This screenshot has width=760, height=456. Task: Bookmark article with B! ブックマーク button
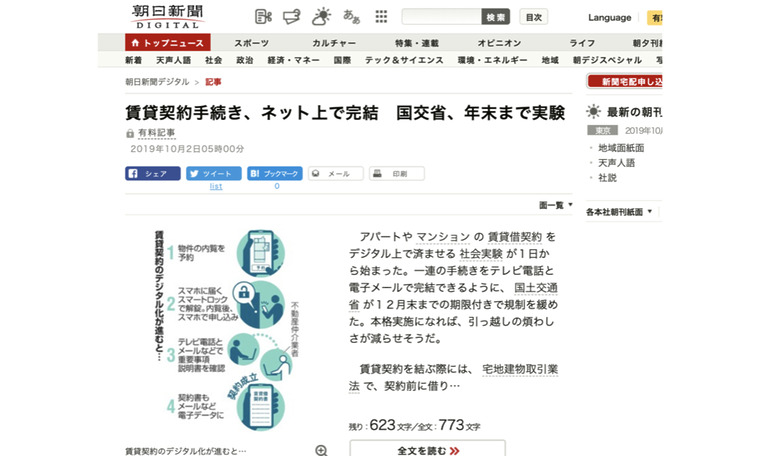pos(275,173)
